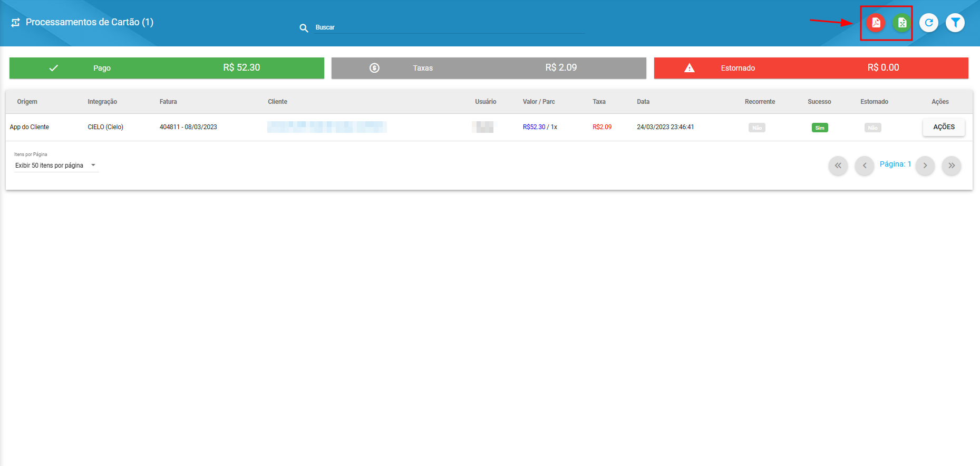The height and width of the screenshot is (466, 980).
Task: Open the Pago total card
Action: point(167,68)
